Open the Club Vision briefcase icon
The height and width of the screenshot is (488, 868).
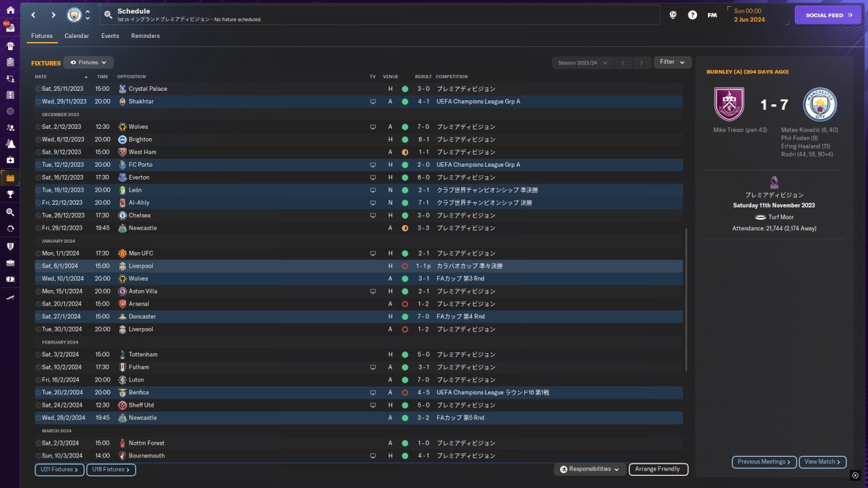[9, 263]
